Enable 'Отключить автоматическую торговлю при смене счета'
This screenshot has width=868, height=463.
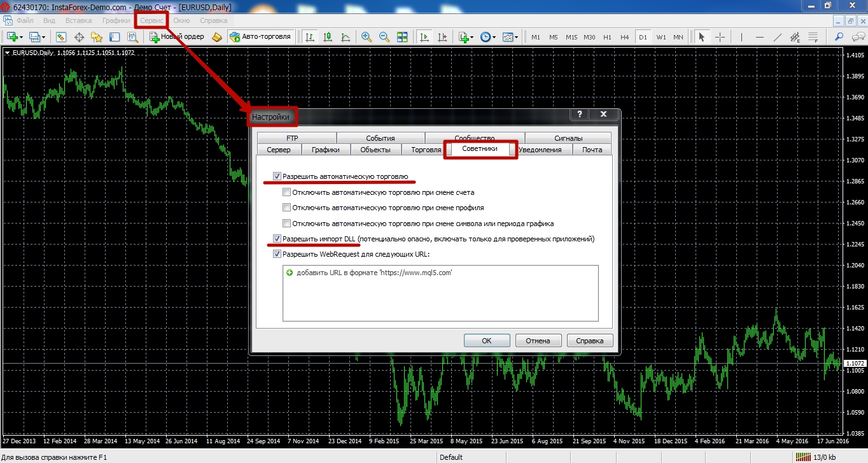tap(287, 192)
